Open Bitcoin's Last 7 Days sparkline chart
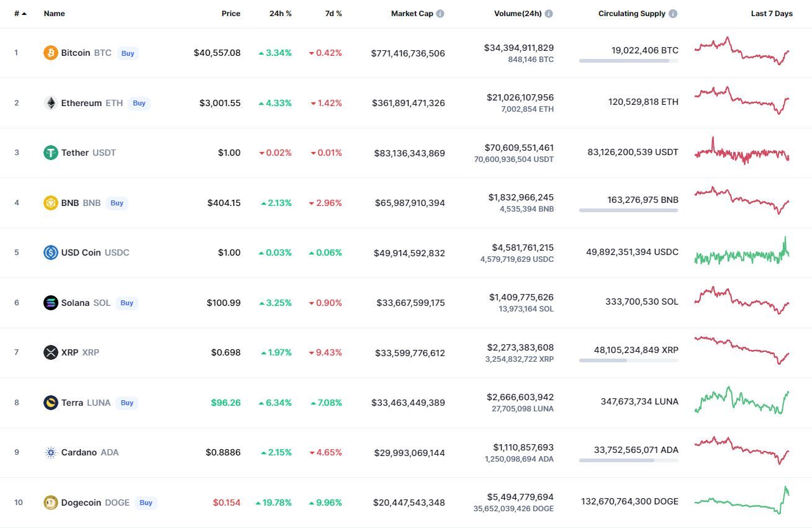 click(x=742, y=51)
